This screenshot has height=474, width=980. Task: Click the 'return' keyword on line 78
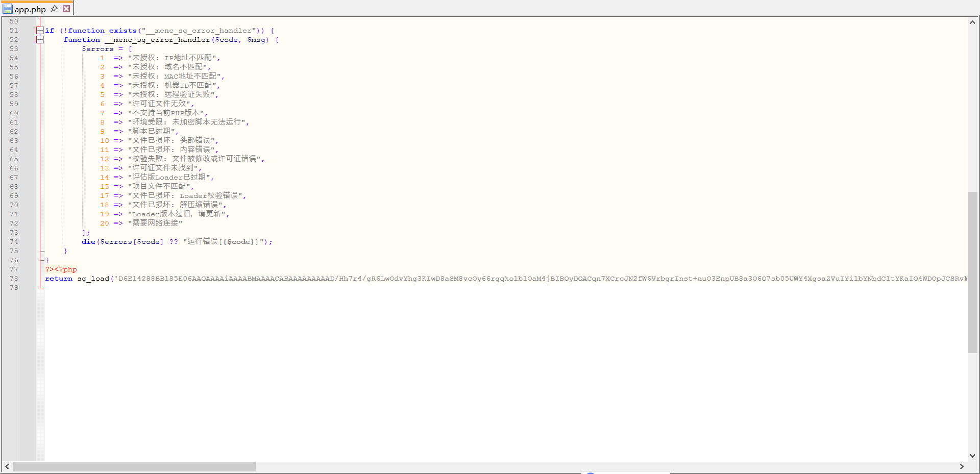59,279
